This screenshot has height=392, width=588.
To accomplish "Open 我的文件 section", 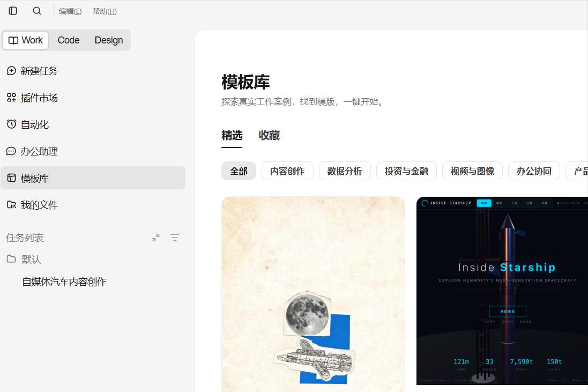I will click(x=93, y=205).
